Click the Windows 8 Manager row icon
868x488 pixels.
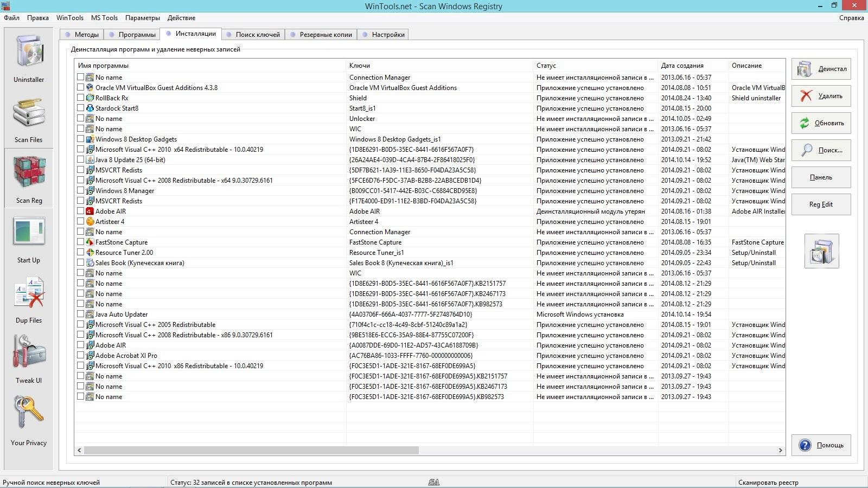click(90, 190)
